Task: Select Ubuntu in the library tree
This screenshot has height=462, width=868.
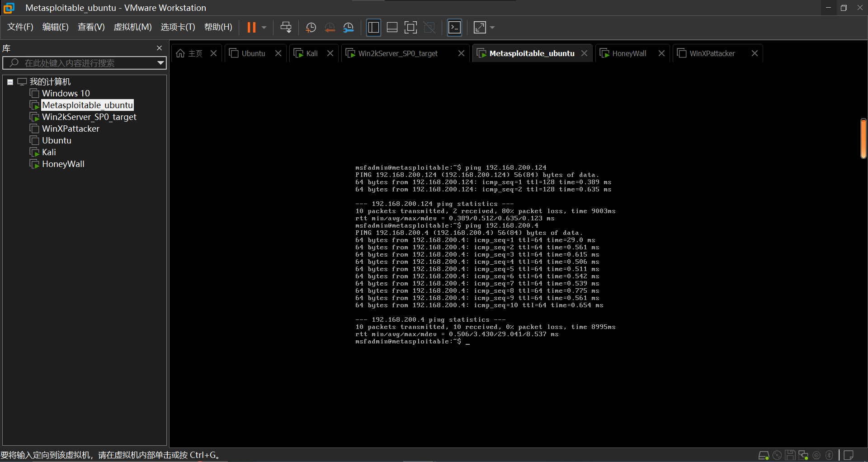Action: coord(57,140)
